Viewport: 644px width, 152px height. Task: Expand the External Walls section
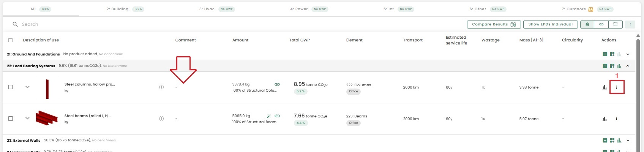coord(628,140)
